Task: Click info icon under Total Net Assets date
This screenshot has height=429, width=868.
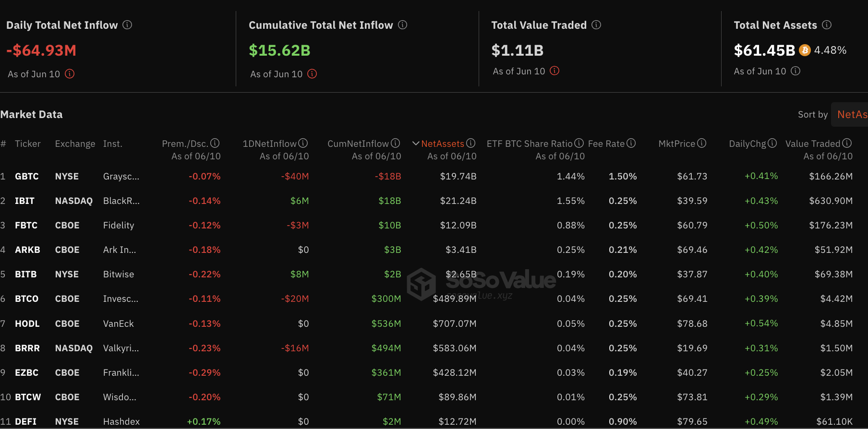Action: click(x=796, y=71)
